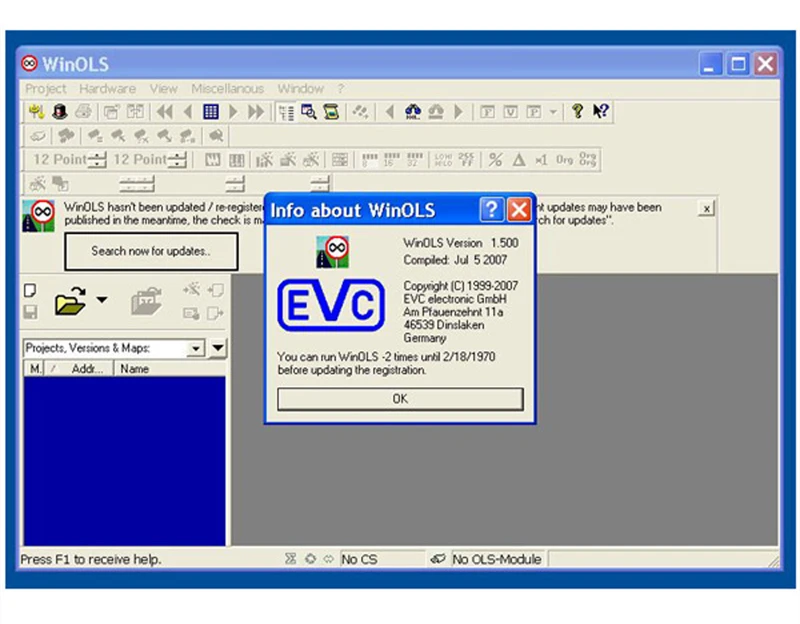
Task: Open the ? help menu
Action: (340, 89)
